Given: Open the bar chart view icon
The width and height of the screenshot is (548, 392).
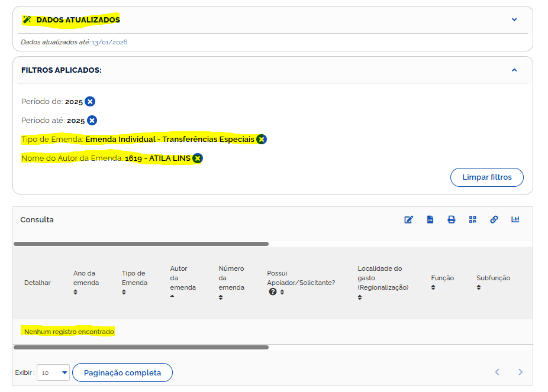Looking at the screenshot, I should 515,219.
